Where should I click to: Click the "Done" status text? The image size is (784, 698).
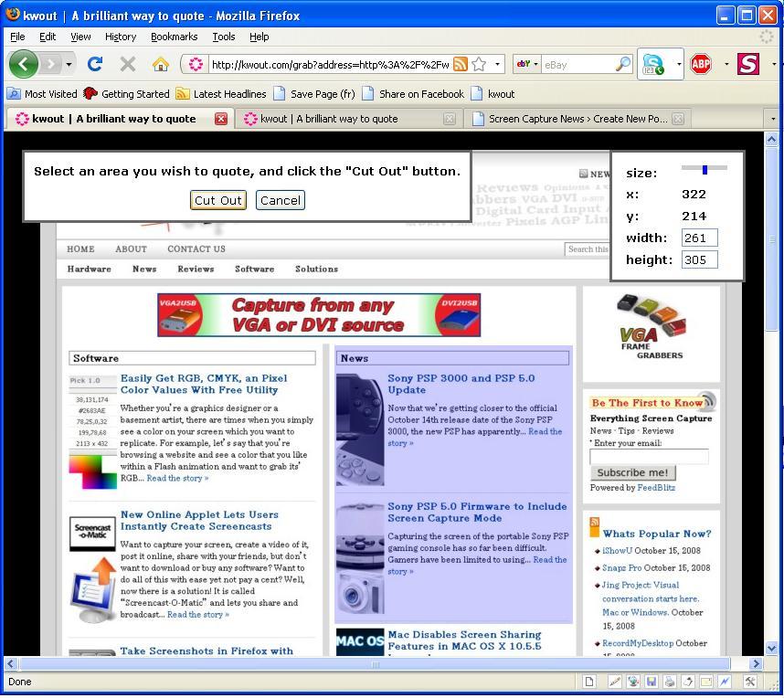(x=20, y=682)
